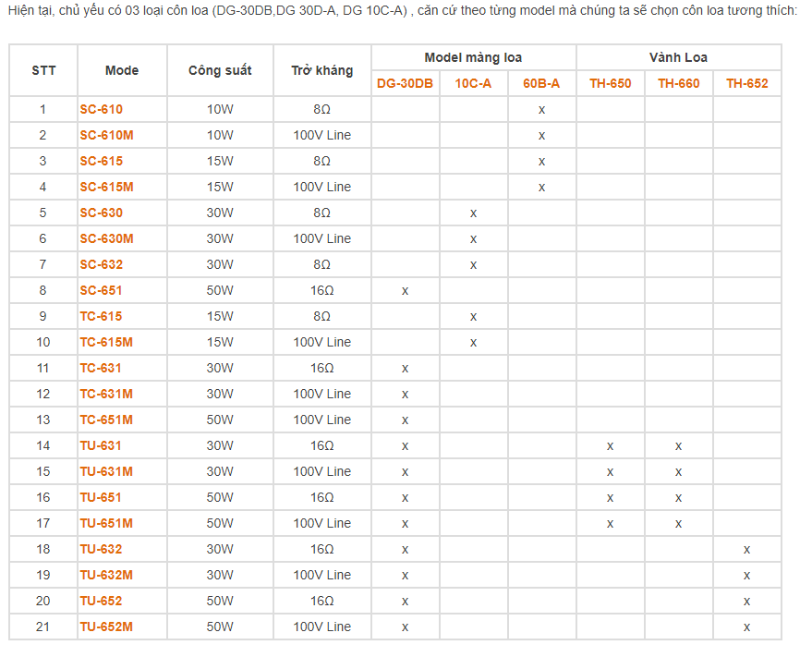Click 100V Line cell in TU-652M row
This screenshot has height=645, width=812.
pyautogui.click(x=322, y=627)
